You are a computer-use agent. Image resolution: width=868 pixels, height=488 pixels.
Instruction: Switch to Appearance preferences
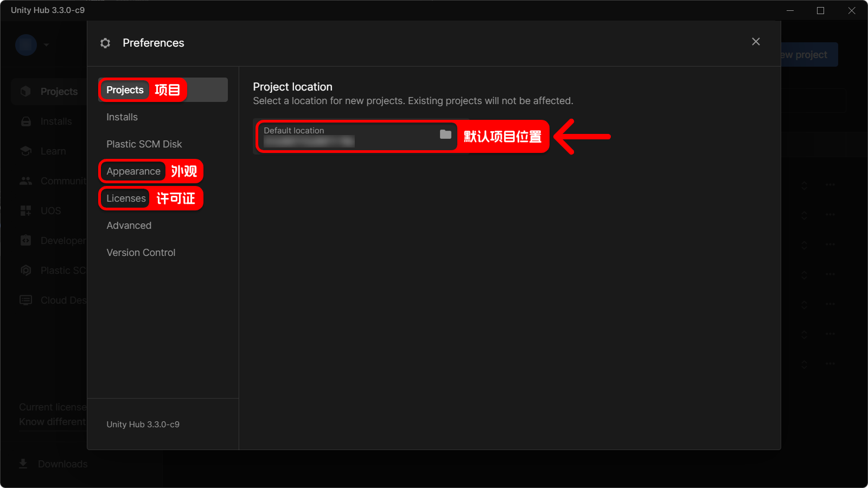click(x=133, y=171)
